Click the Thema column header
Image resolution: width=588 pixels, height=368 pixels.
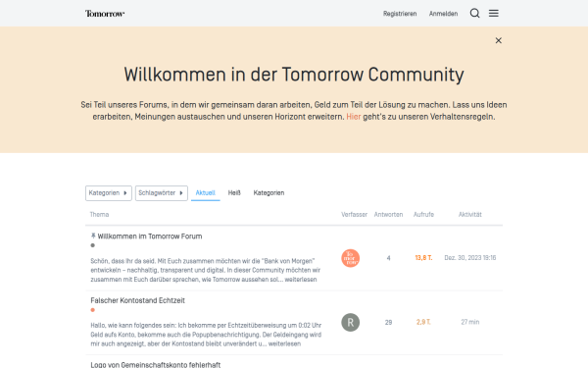[x=99, y=214]
